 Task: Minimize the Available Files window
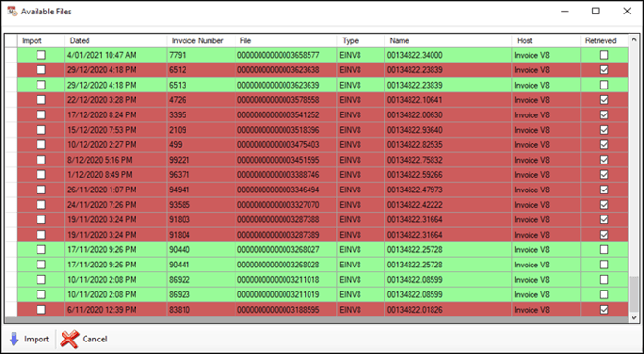[565, 12]
